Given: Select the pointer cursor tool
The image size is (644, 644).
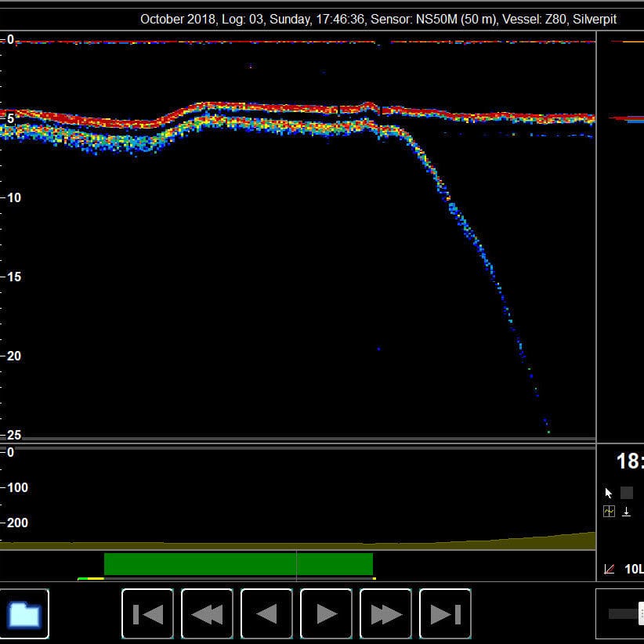Looking at the screenshot, I should coord(608,492).
